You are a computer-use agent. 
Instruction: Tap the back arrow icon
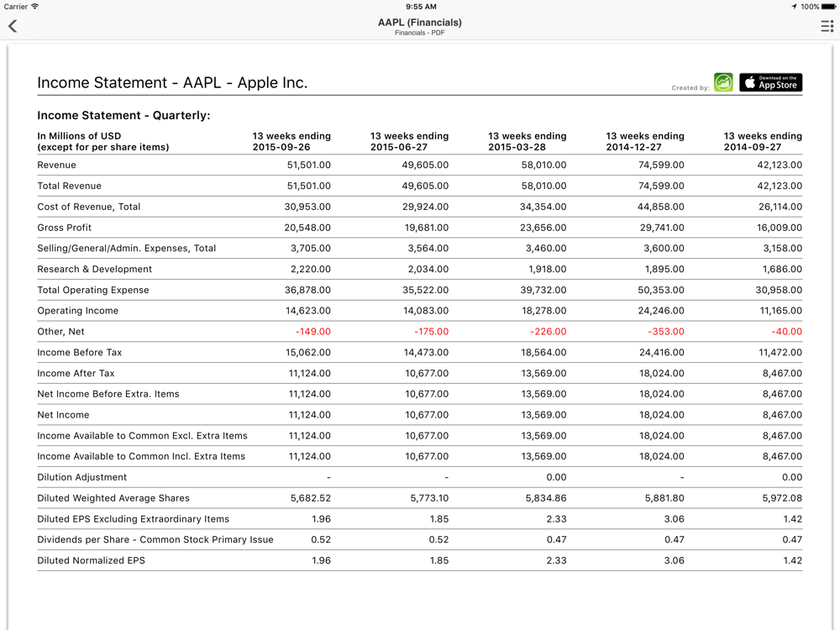(x=13, y=26)
